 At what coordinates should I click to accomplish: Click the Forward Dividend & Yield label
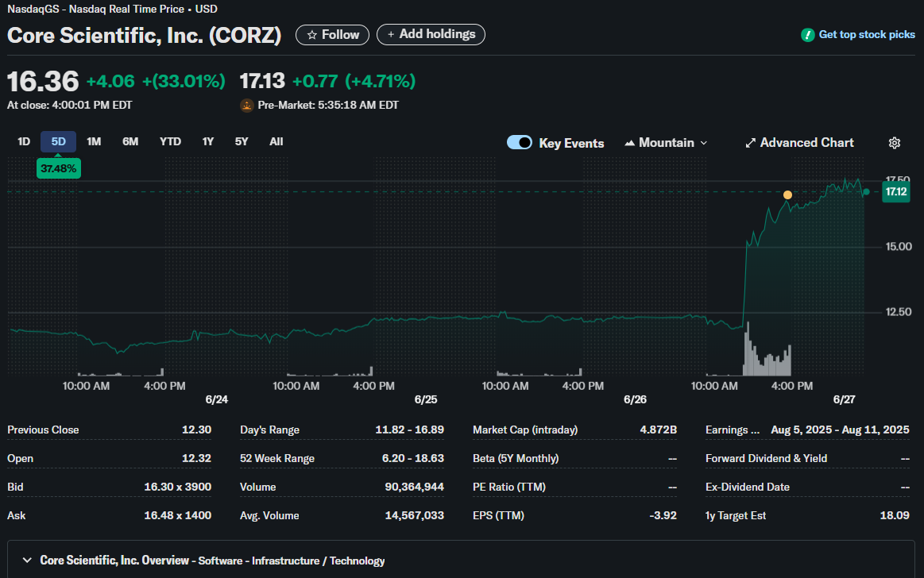point(766,459)
